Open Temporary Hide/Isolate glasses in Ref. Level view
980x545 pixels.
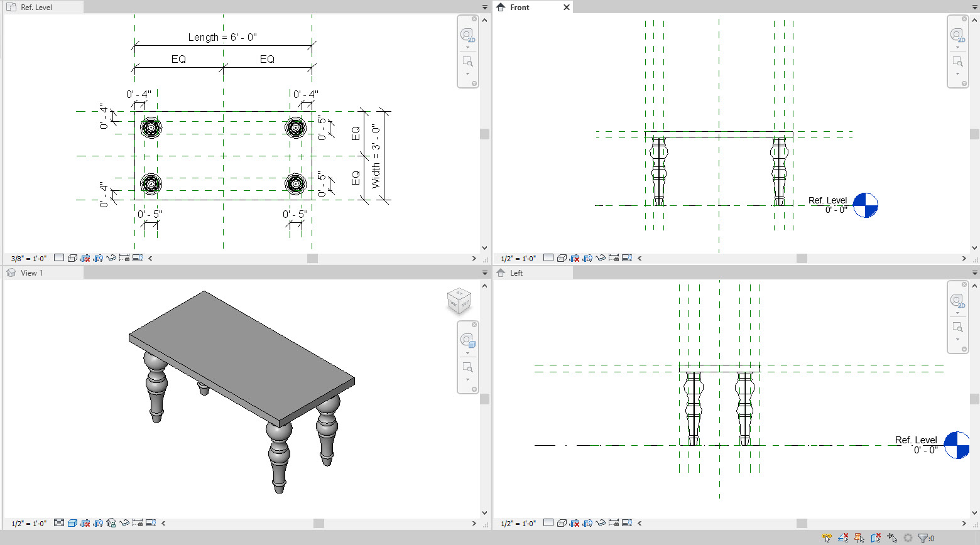[111, 257]
